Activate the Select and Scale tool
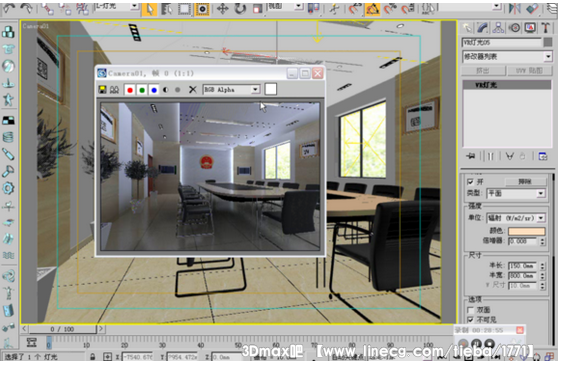563x368 pixels. pos(257,9)
